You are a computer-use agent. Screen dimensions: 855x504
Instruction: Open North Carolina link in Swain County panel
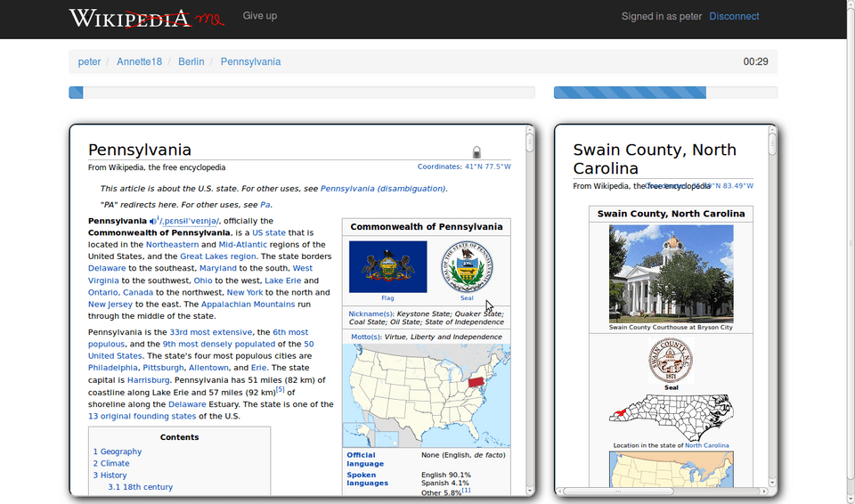coord(706,445)
